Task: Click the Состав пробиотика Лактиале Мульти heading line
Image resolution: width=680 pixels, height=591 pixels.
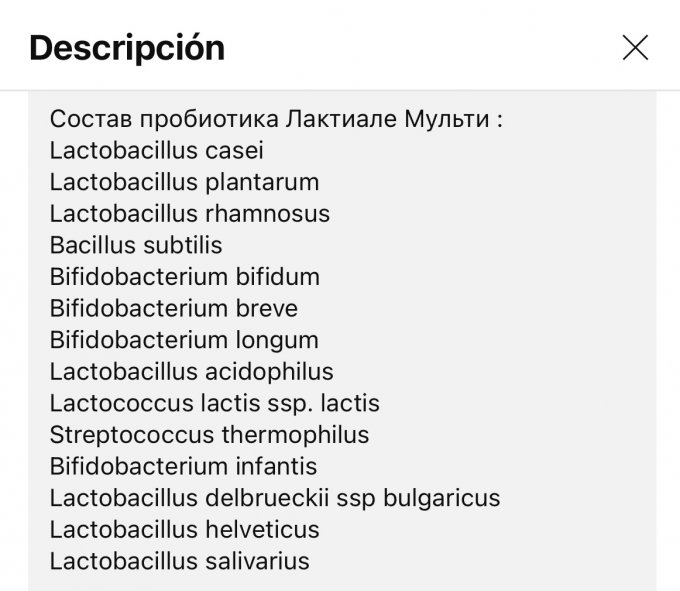Action: pyautogui.click(x=275, y=120)
